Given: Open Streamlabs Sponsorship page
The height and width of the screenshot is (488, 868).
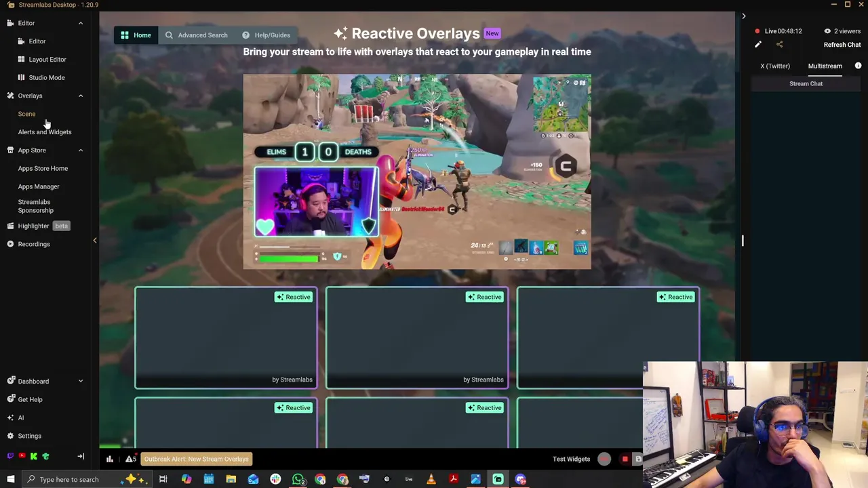Looking at the screenshot, I should (35, 206).
